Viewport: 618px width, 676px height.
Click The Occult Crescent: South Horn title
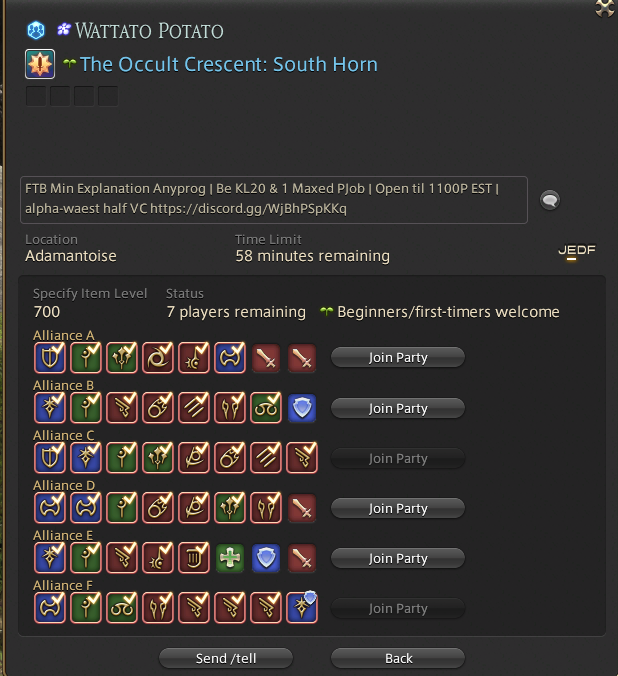pyautogui.click(x=229, y=64)
